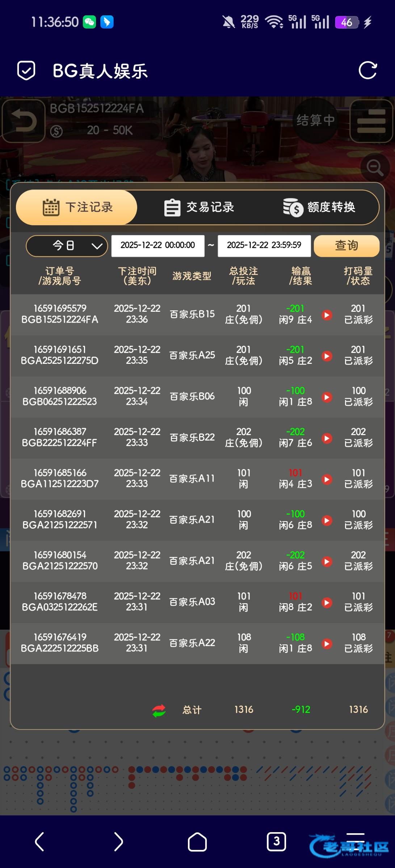This screenshot has height=868, width=395.
Task: Switch to the 额度转换 tab
Action: pyautogui.click(x=319, y=208)
